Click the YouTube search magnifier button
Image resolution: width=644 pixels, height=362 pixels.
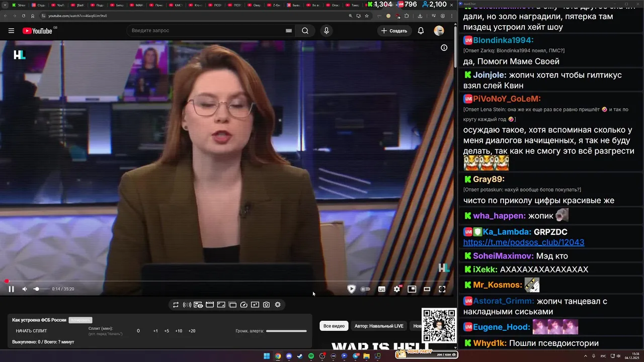tap(305, 31)
